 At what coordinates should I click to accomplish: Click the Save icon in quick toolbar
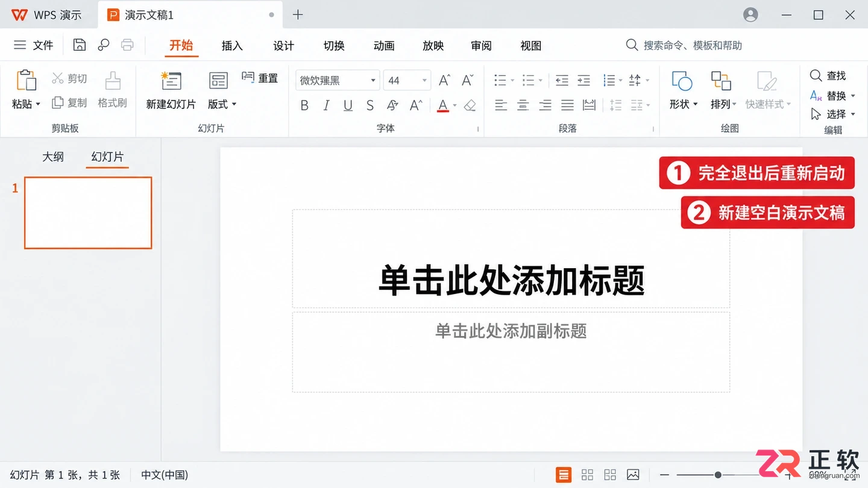click(x=79, y=45)
